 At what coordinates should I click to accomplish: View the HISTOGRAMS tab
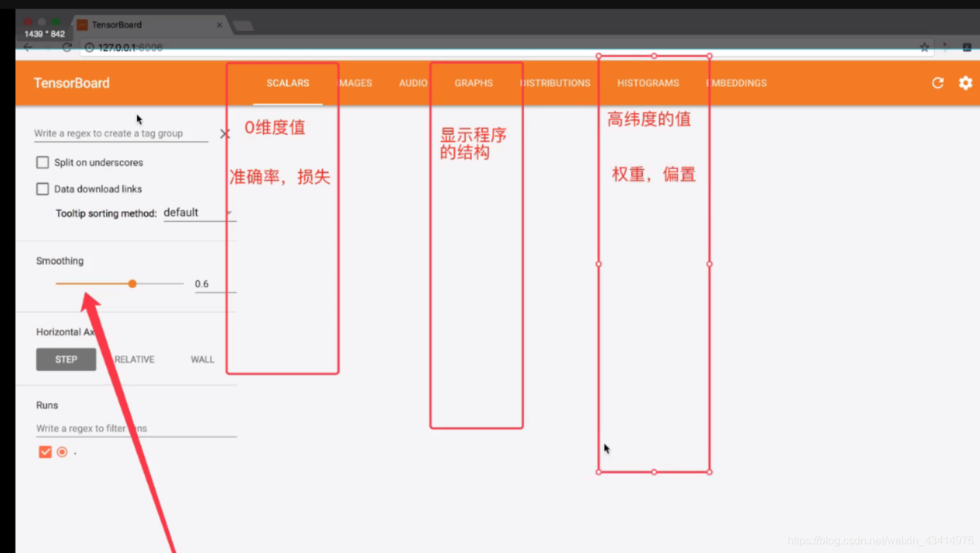tap(648, 83)
